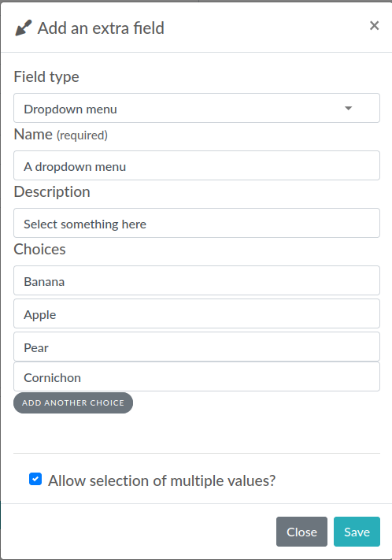Uncheck the multiple values selection checkbox

[35, 480]
